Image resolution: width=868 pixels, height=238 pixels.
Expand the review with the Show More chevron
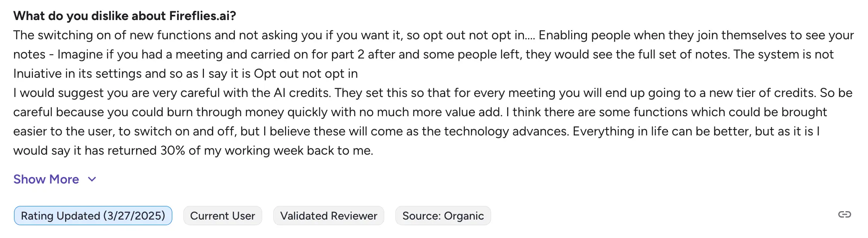pyautogui.click(x=92, y=180)
